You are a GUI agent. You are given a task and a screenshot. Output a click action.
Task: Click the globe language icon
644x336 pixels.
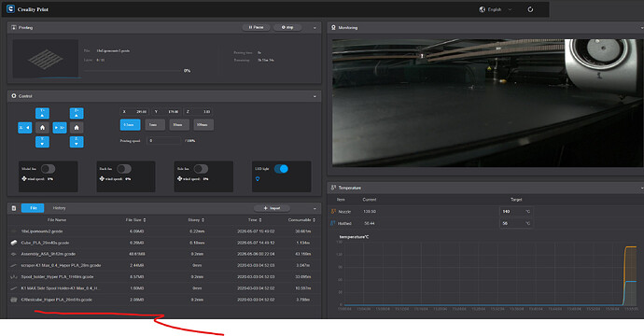pyautogui.click(x=483, y=9)
